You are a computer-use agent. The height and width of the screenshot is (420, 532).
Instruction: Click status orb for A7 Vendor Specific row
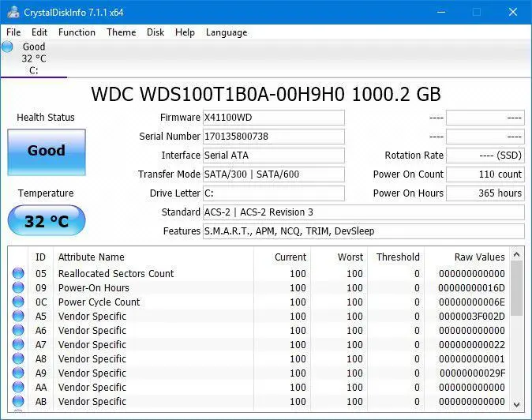18,345
